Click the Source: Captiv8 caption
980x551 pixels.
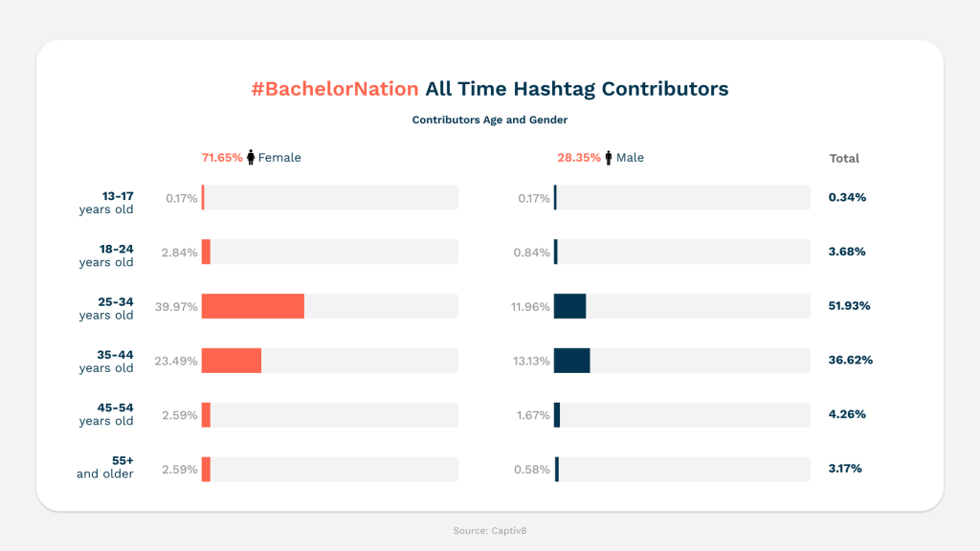[490, 530]
